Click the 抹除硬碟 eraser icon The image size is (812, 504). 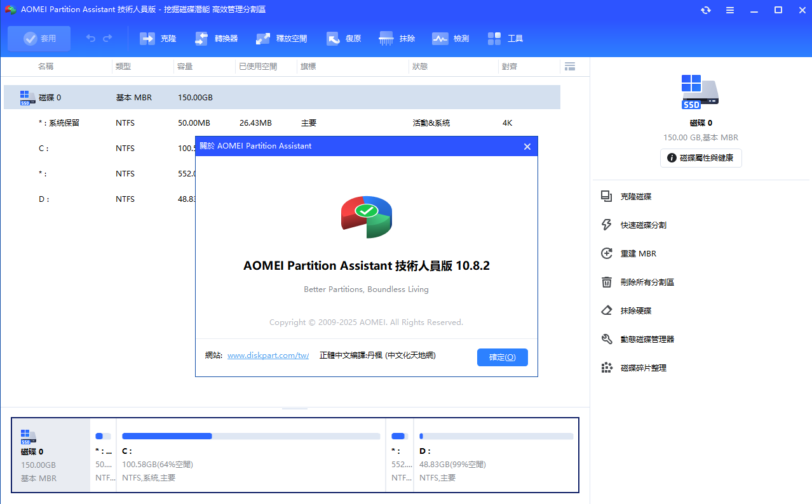(607, 310)
